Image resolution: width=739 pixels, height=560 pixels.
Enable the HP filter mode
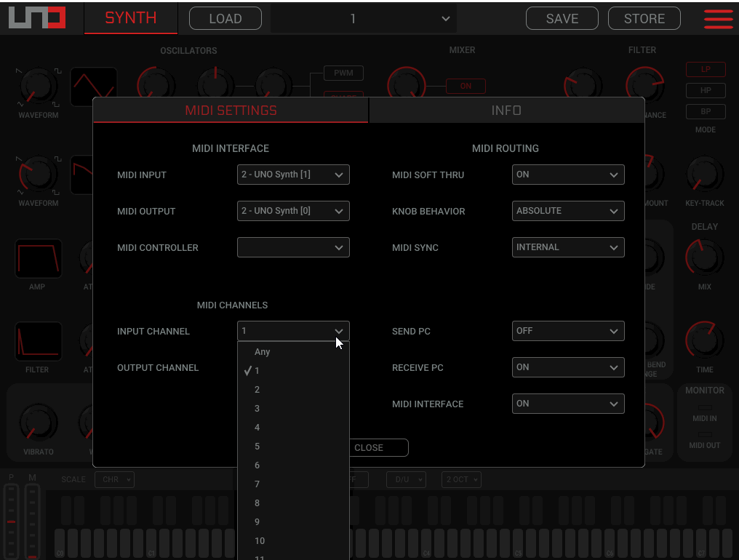[706, 90]
